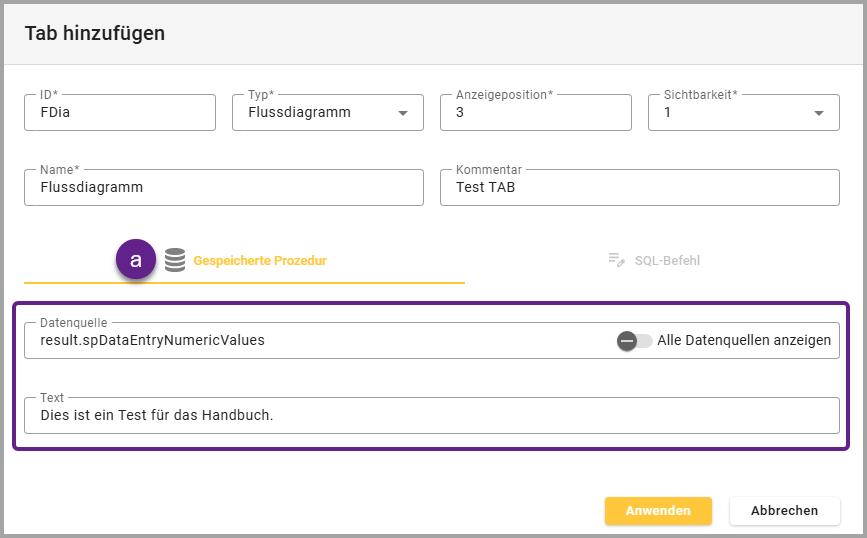
Task: Click the selected Typ value 'Flussdiagramm'
Action: pyautogui.click(x=300, y=113)
